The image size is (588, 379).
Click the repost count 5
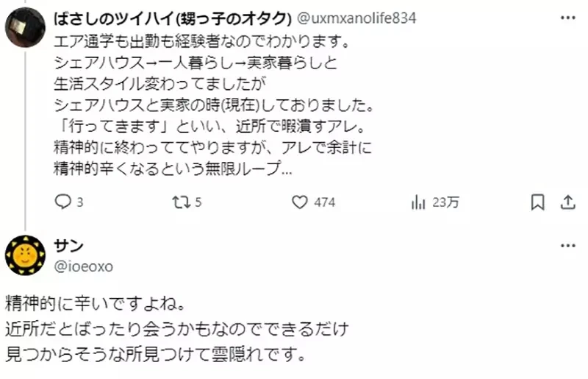pos(198,202)
